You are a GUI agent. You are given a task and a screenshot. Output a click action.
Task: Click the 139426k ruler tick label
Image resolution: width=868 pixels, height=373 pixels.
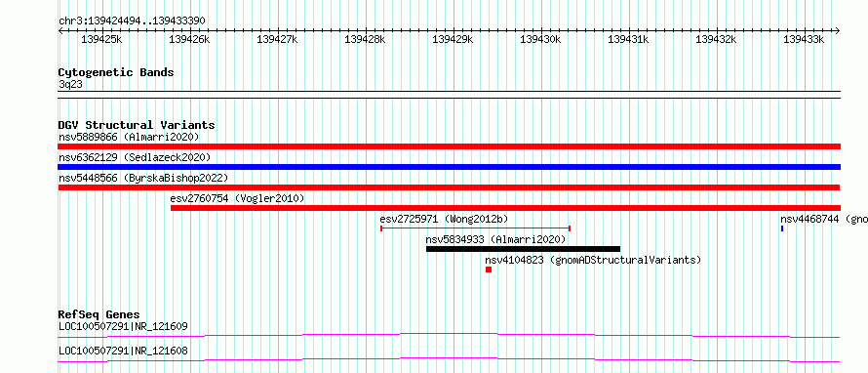tap(190, 39)
